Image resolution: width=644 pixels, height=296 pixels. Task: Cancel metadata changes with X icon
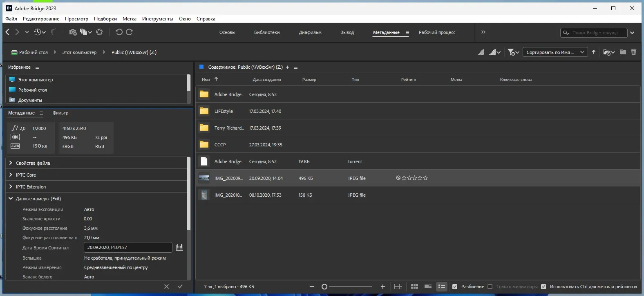(x=166, y=287)
